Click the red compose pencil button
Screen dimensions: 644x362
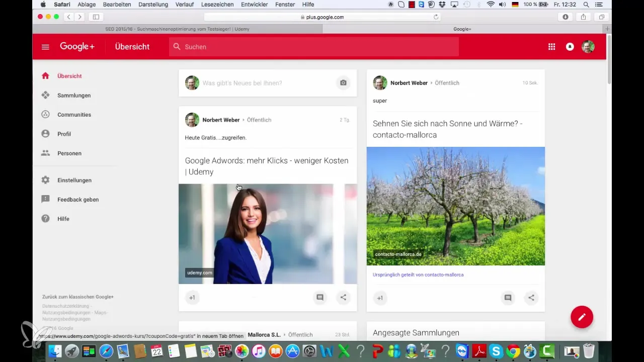582,317
